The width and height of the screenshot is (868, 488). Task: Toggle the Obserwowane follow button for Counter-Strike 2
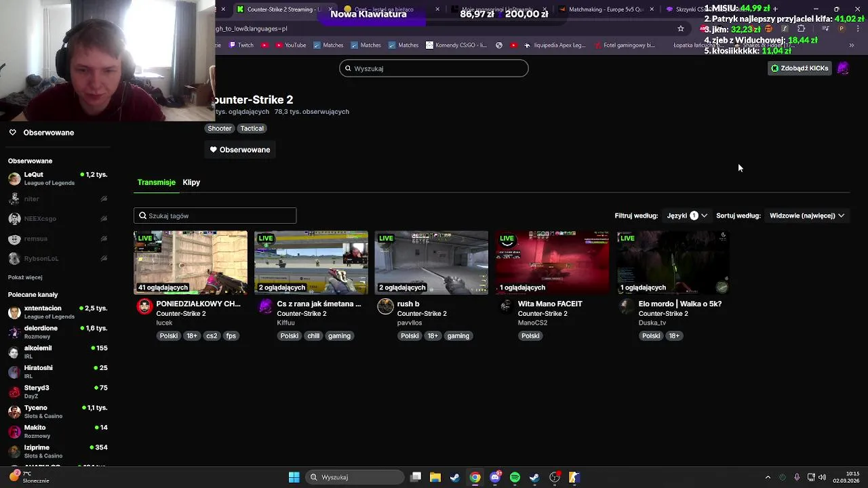240,150
